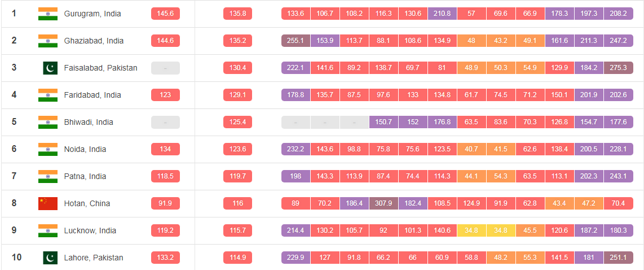
Task: Open the Gurugram, India city link
Action: coord(92,14)
